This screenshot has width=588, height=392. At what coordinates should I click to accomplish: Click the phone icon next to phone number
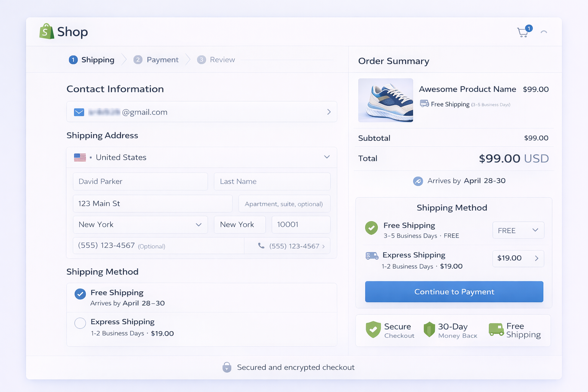click(x=261, y=246)
